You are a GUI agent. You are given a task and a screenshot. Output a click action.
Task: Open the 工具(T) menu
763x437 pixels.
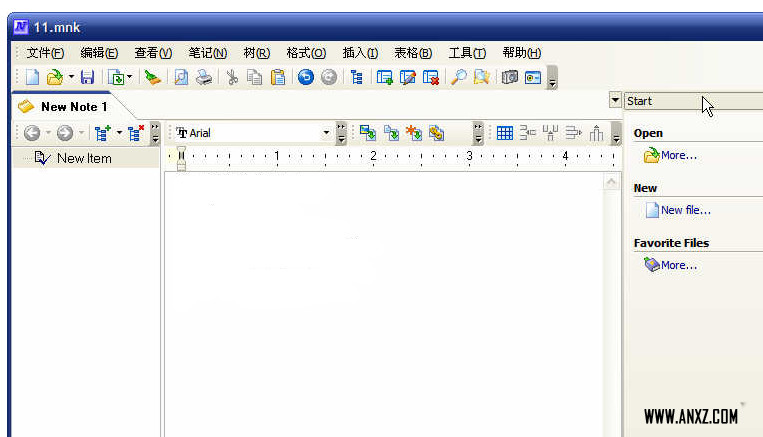pos(467,53)
